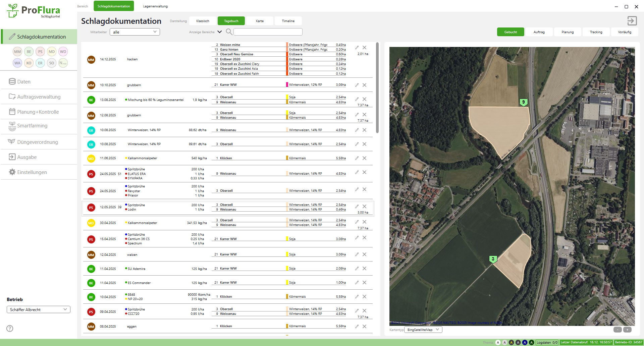Click field marker 9 on the map

click(x=523, y=102)
